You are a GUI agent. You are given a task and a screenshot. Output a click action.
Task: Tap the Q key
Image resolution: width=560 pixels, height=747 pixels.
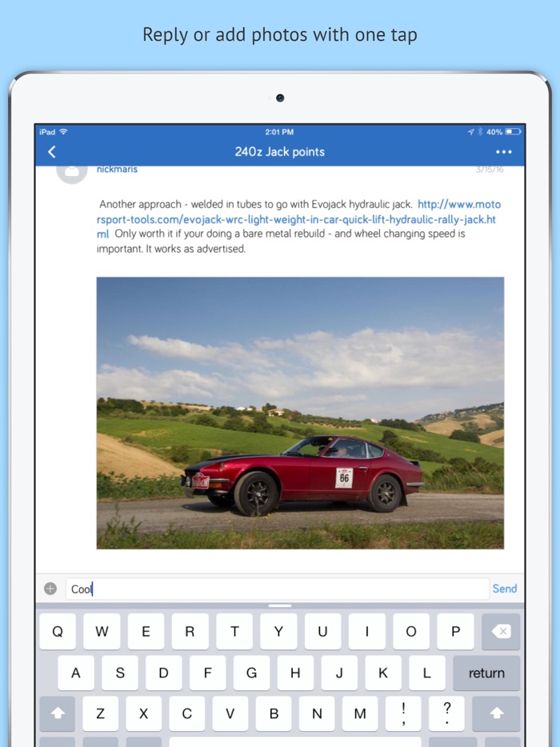tap(58, 631)
